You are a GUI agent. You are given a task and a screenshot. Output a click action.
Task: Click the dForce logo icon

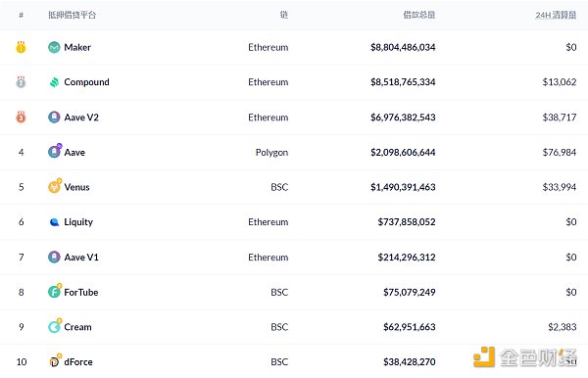(55, 360)
